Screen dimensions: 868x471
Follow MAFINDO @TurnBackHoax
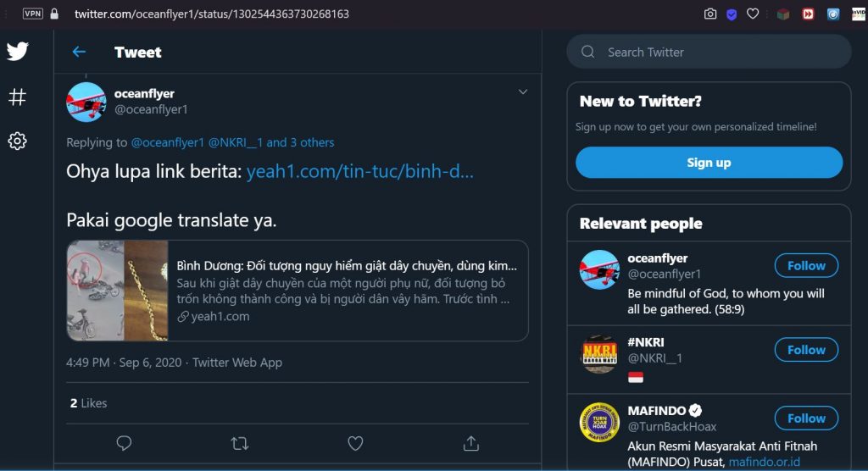pyautogui.click(x=806, y=418)
